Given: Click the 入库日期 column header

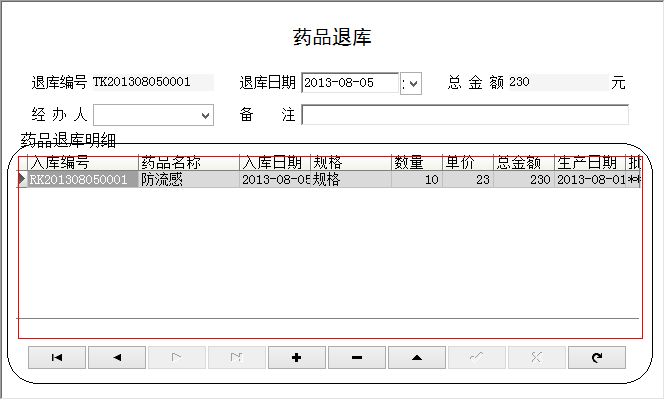Looking at the screenshot, I should tap(275, 162).
